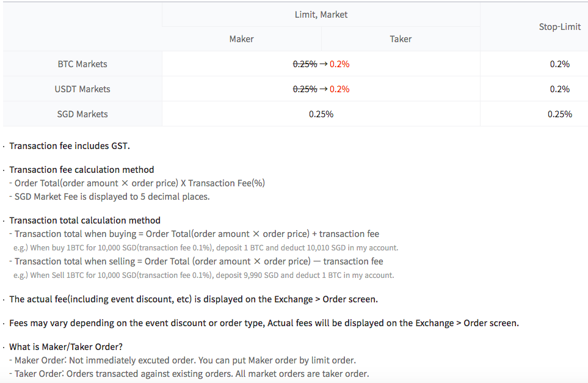Select the SGD Markets row label

click(82, 114)
